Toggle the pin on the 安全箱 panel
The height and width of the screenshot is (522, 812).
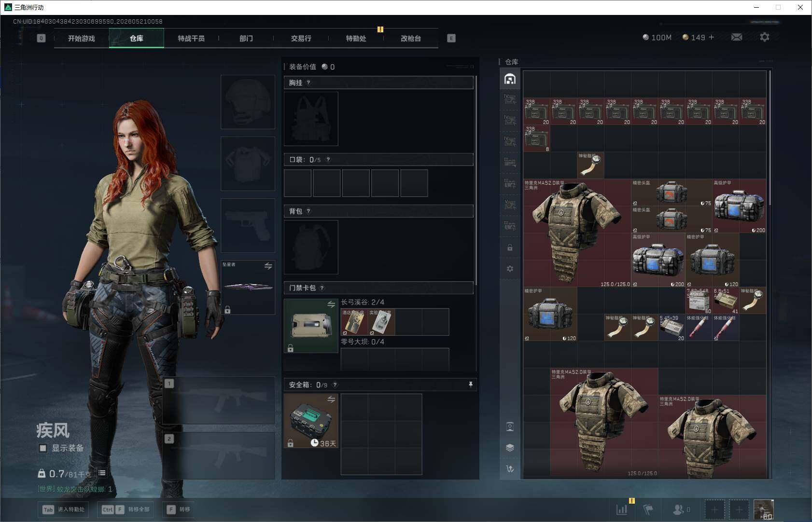pos(471,384)
